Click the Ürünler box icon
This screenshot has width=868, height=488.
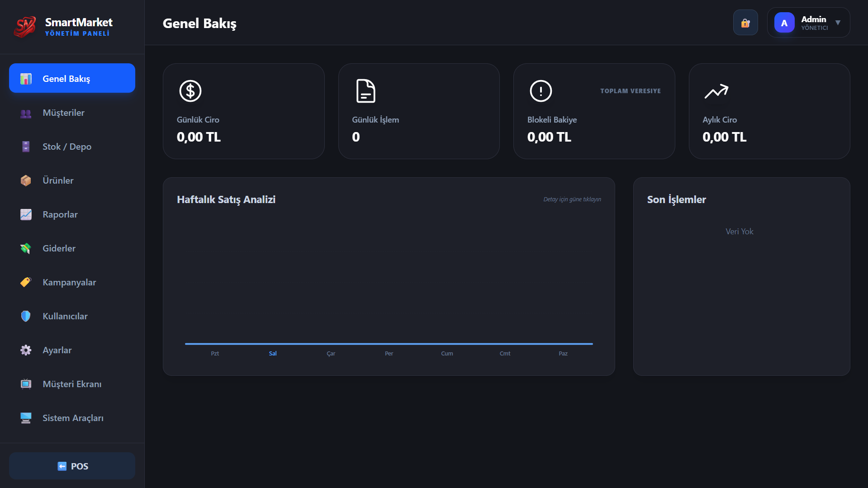(26, 180)
